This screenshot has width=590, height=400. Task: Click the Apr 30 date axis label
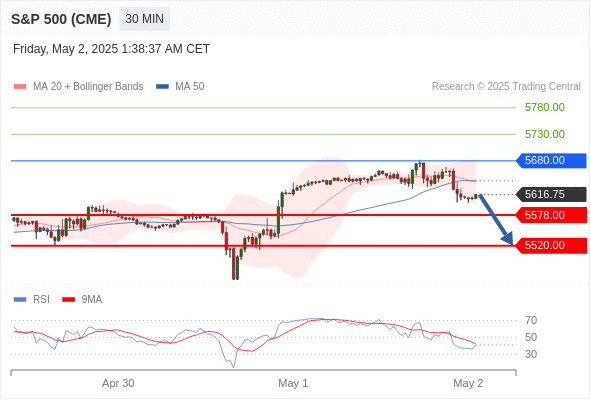tap(118, 383)
